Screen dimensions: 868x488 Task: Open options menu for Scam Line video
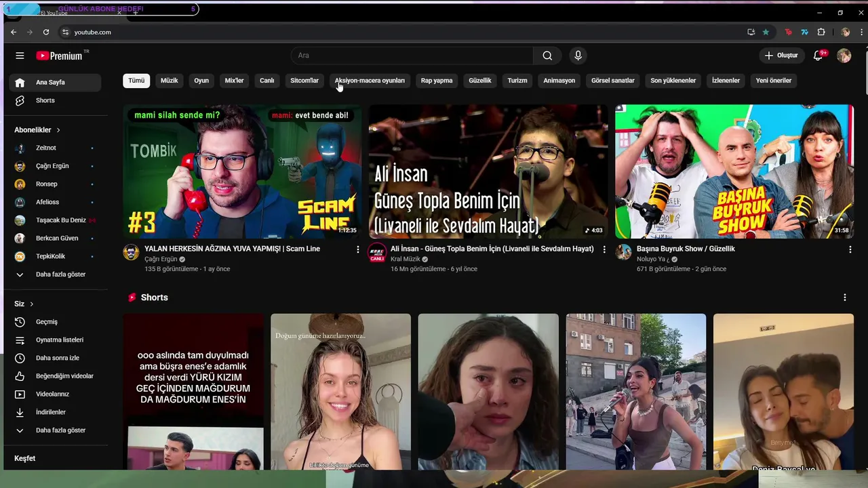[358, 249]
